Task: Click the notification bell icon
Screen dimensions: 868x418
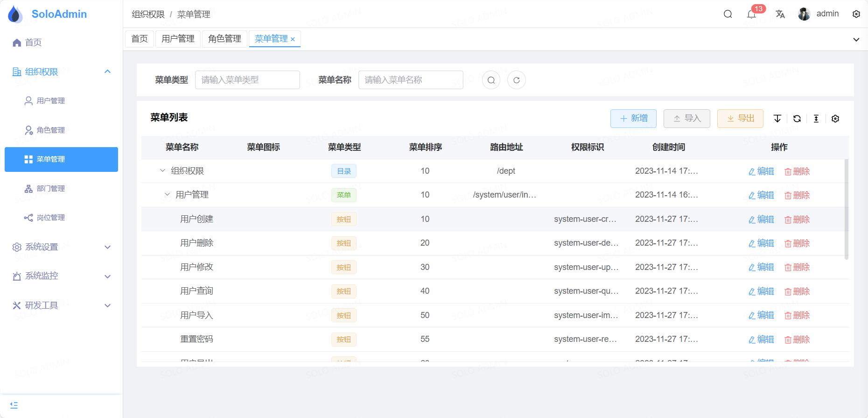Action: [751, 14]
